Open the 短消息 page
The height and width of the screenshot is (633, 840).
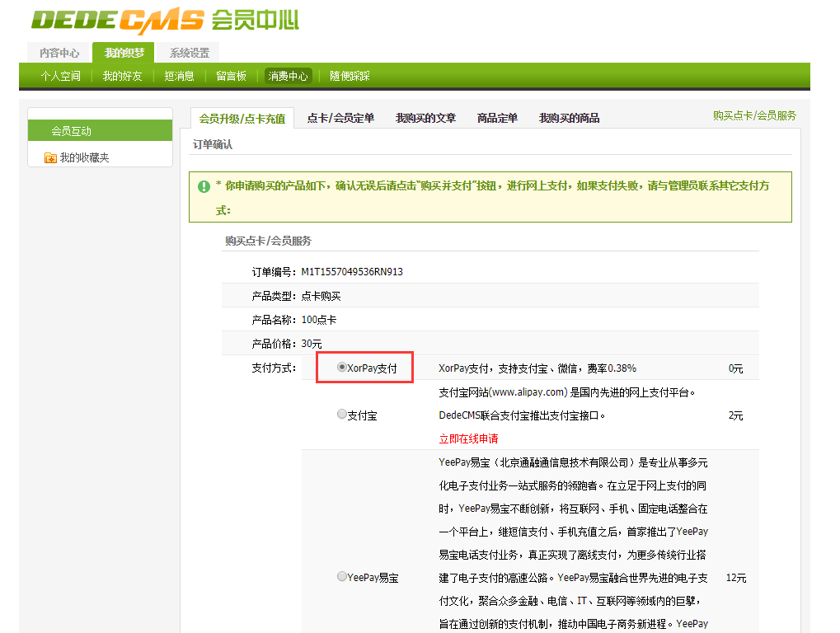[178, 75]
